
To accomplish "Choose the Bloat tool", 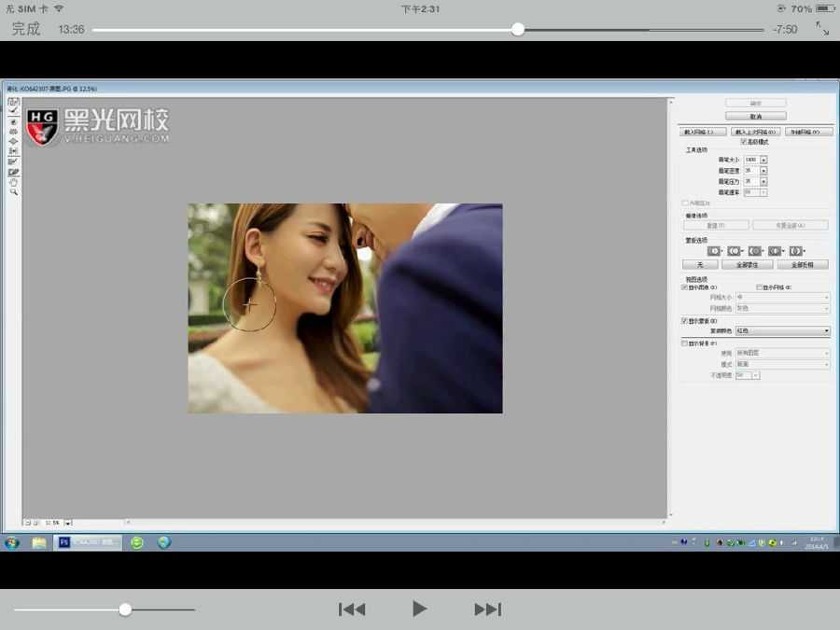I will [x=14, y=141].
